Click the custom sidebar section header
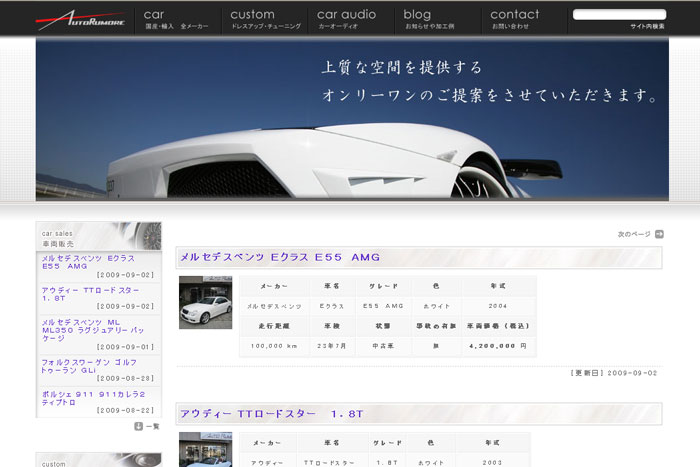700x467 pixels. [x=99, y=460]
